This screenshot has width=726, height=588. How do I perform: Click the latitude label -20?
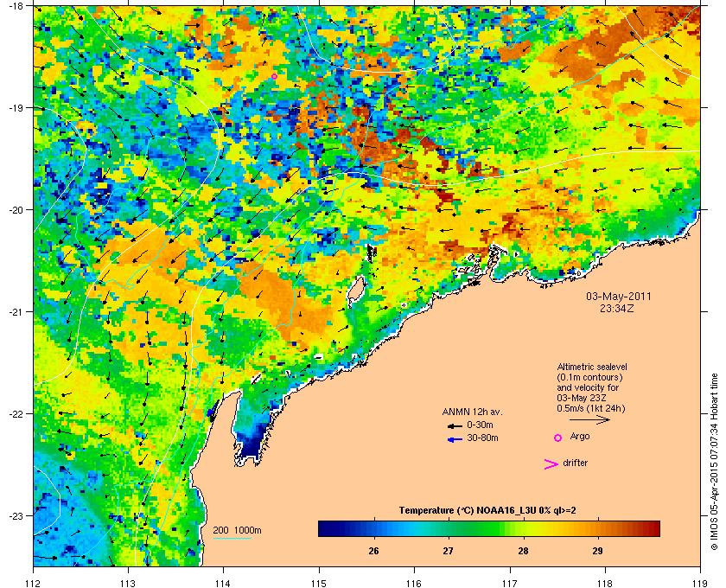click(x=16, y=209)
